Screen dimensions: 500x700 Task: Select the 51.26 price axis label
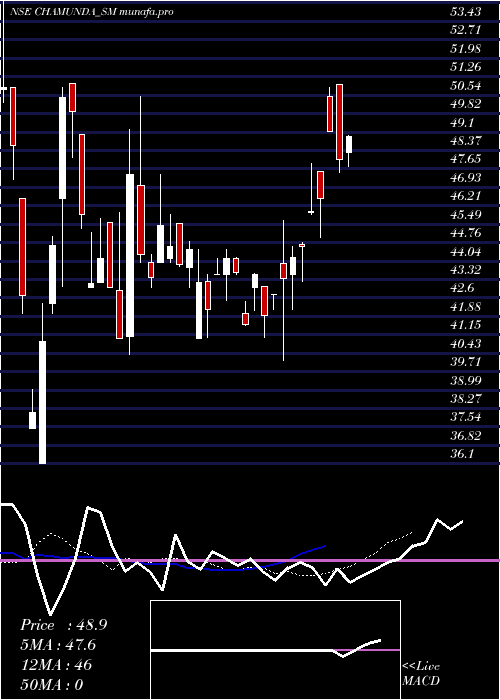[x=465, y=67]
